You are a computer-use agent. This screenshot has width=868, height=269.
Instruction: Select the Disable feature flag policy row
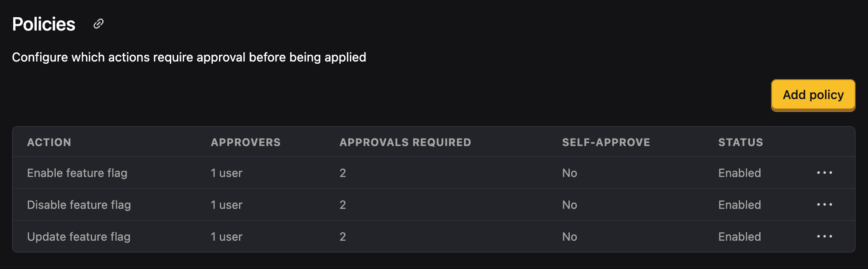click(x=79, y=205)
